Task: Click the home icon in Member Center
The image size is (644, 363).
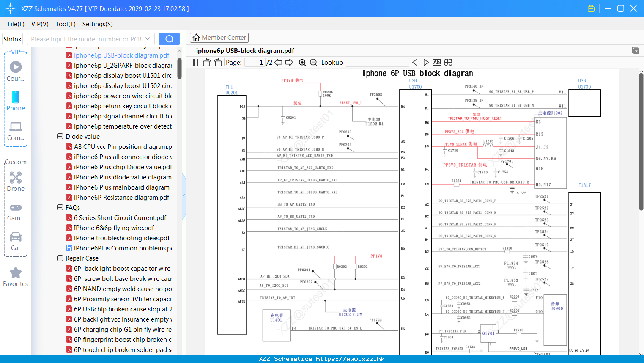Action: pos(196,38)
